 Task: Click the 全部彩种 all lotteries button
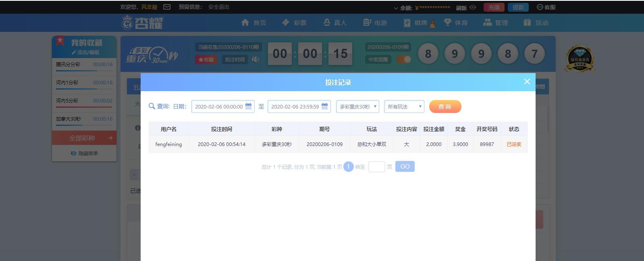pyautogui.click(x=84, y=138)
